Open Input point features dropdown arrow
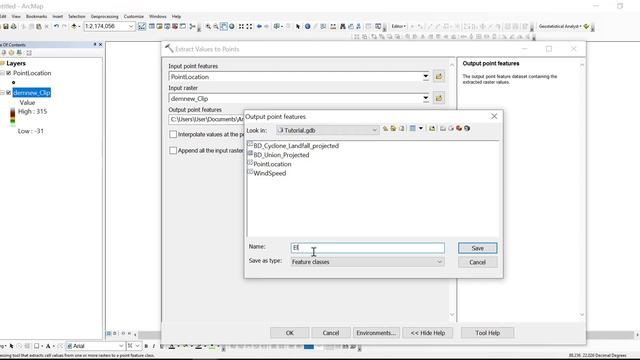 tap(426, 76)
